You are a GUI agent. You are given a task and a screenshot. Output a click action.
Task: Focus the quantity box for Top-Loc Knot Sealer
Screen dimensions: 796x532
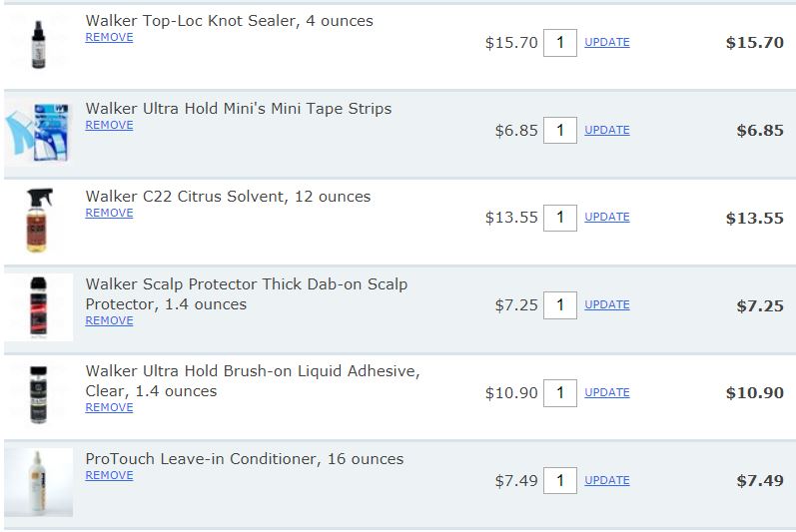point(560,42)
